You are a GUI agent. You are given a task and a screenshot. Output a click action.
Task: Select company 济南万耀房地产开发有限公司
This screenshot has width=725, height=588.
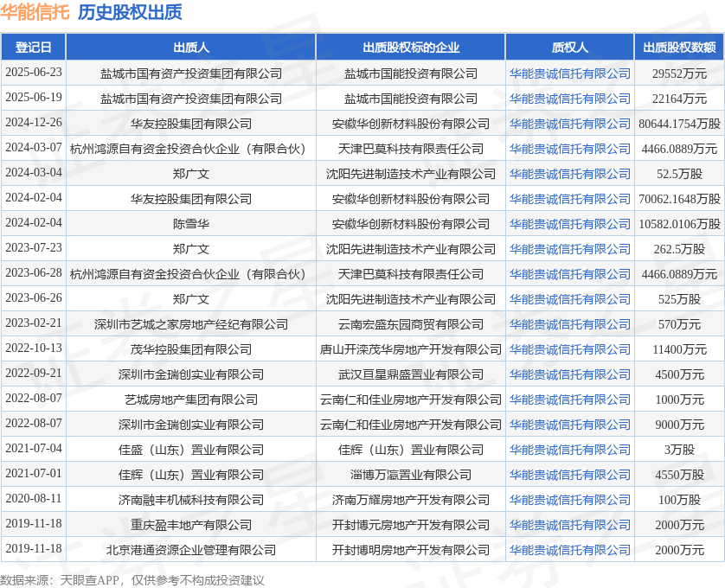click(x=411, y=500)
